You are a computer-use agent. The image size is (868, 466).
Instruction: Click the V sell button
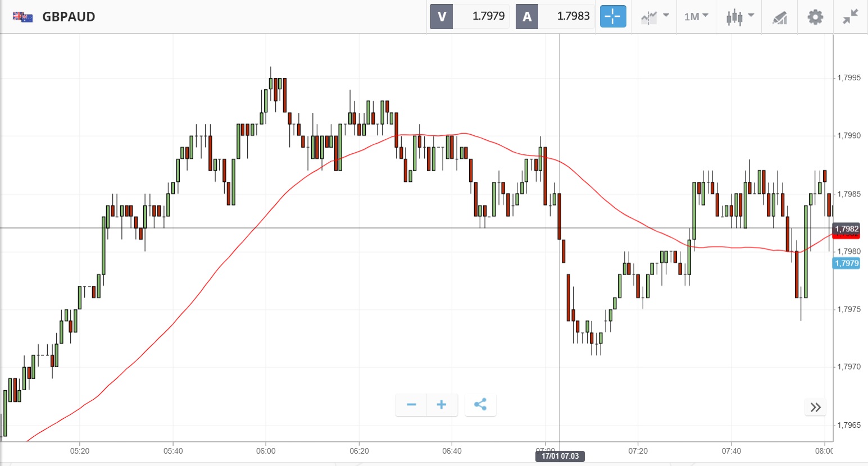[x=442, y=16]
